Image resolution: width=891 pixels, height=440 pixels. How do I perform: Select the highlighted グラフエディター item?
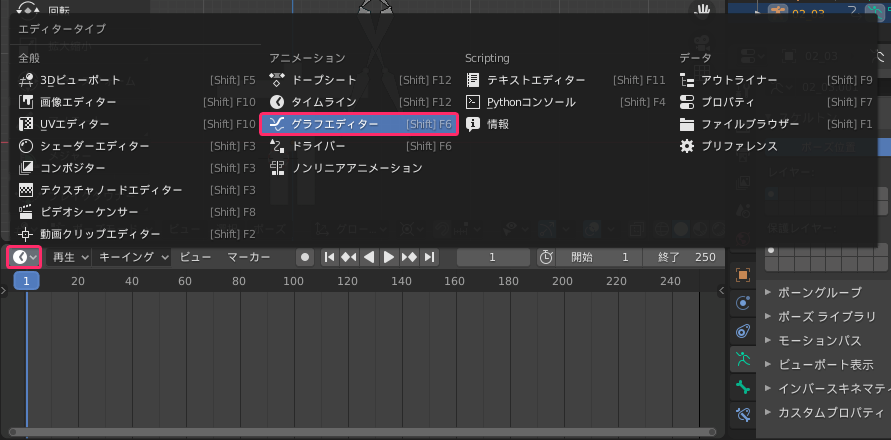coord(359,124)
